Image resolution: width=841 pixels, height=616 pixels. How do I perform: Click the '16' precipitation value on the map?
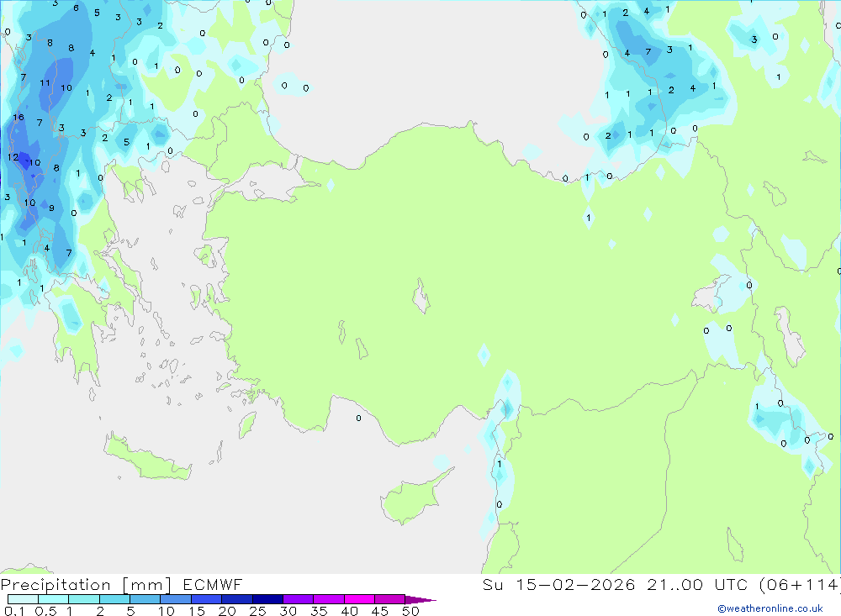(19, 117)
